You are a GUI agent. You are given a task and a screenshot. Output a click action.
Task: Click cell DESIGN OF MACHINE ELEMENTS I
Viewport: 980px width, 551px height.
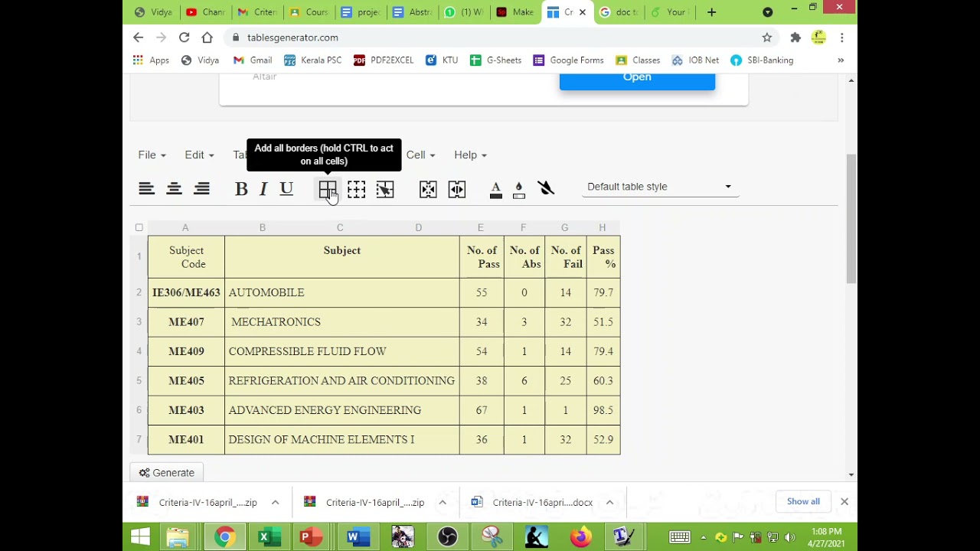pyautogui.click(x=341, y=439)
